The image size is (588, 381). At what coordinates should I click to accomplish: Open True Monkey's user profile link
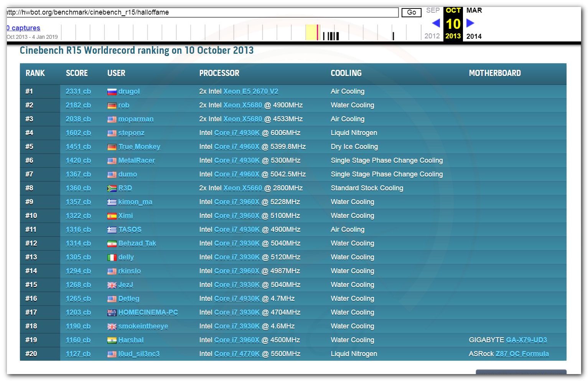(139, 147)
